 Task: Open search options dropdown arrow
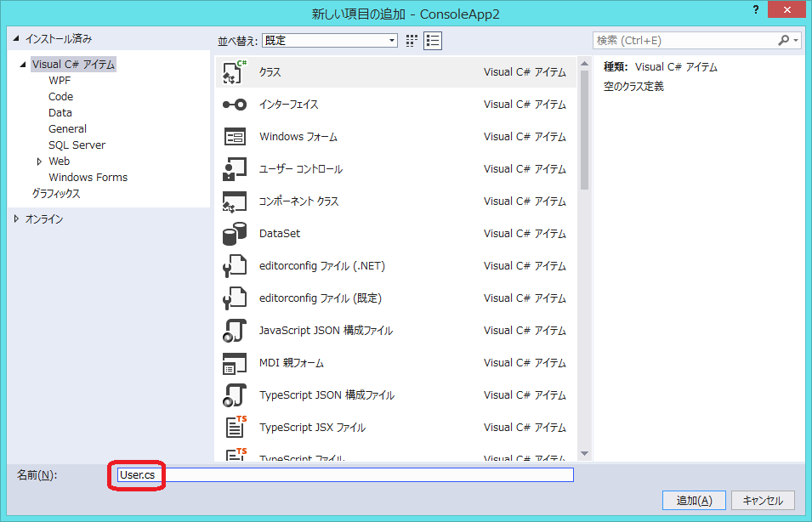(796, 41)
